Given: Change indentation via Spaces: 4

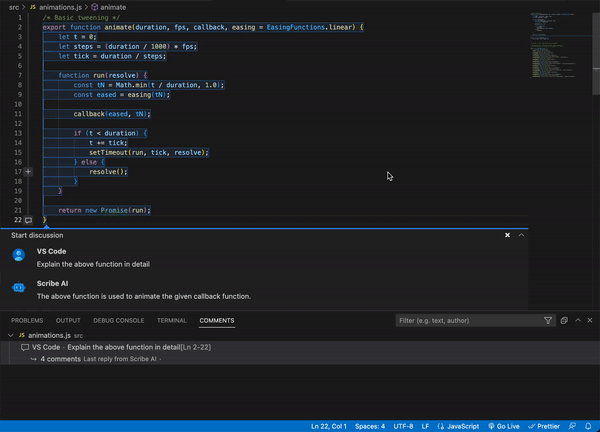Looking at the screenshot, I should pos(370,426).
